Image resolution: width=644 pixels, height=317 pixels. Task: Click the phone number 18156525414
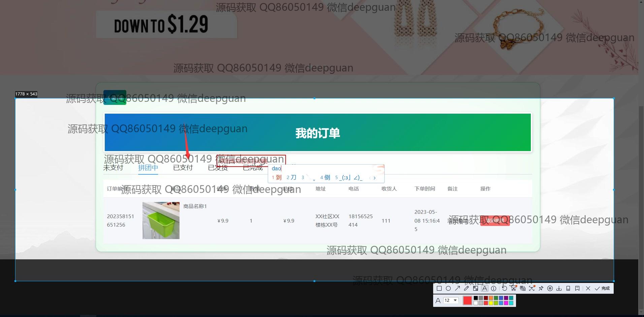coord(361,221)
